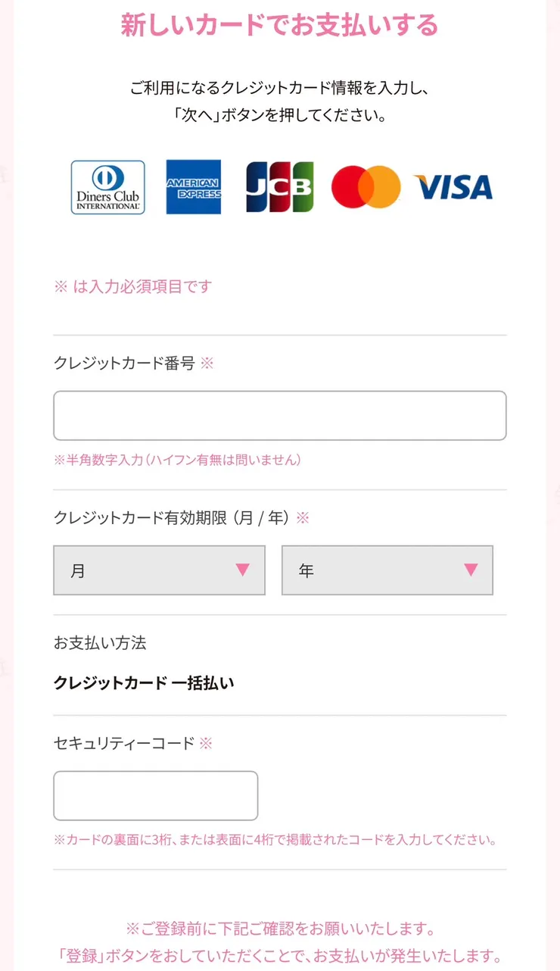Click the セキュリティーコード label text
The width and height of the screenshot is (560, 971).
124,744
